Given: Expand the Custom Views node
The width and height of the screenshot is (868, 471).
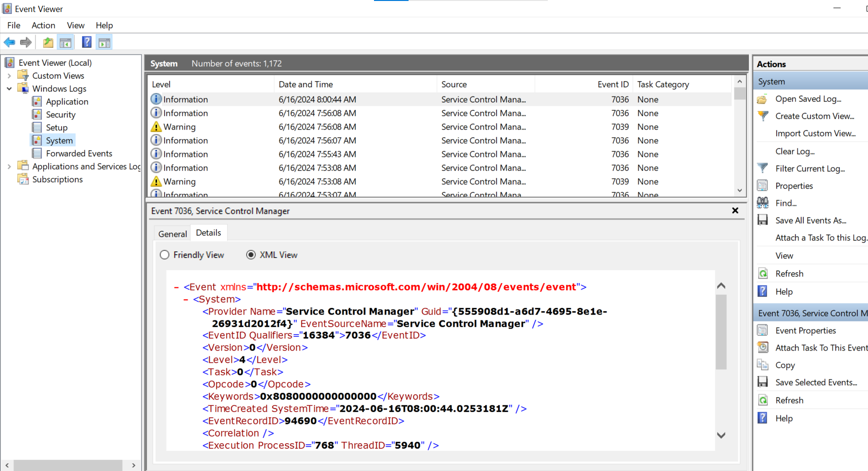Looking at the screenshot, I should click(9, 75).
